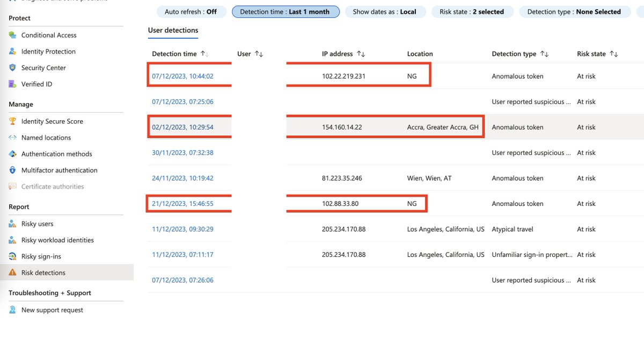644x339 pixels.
Task: Open detection 07/12/2023, 10:44:02
Action: [x=182, y=76]
